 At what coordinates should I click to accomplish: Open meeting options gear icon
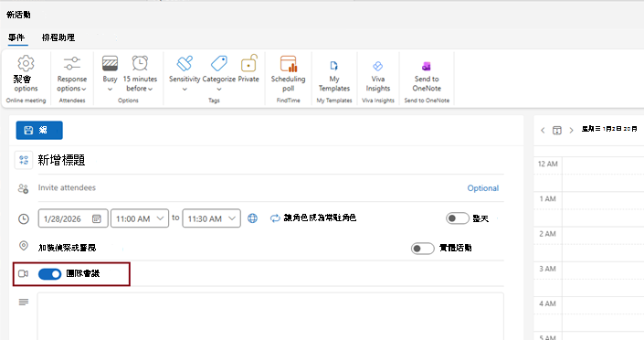pyautogui.click(x=26, y=64)
